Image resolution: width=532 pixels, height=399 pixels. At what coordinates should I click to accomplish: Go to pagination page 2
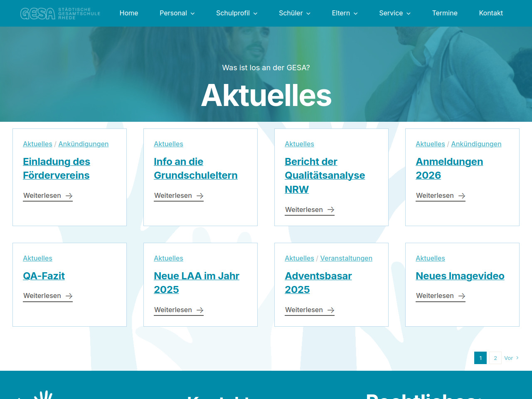click(x=495, y=358)
